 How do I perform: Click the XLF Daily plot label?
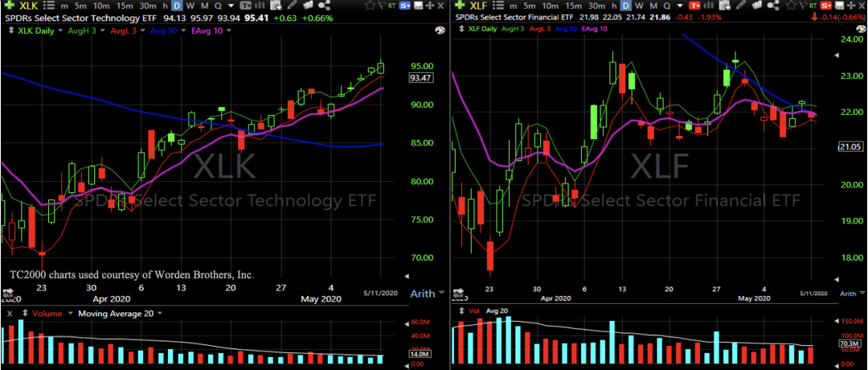tap(482, 29)
